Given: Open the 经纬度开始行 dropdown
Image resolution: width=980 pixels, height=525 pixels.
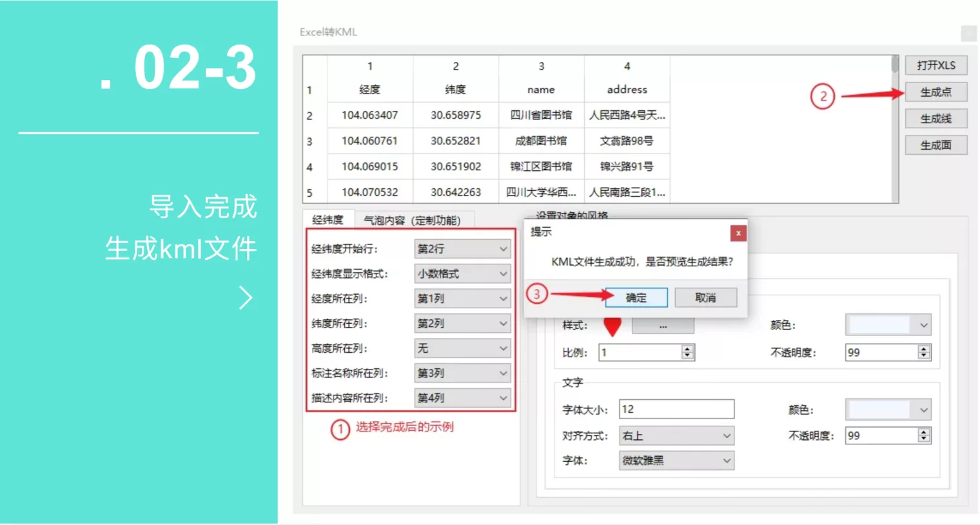Looking at the screenshot, I should (x=462, y=249).
